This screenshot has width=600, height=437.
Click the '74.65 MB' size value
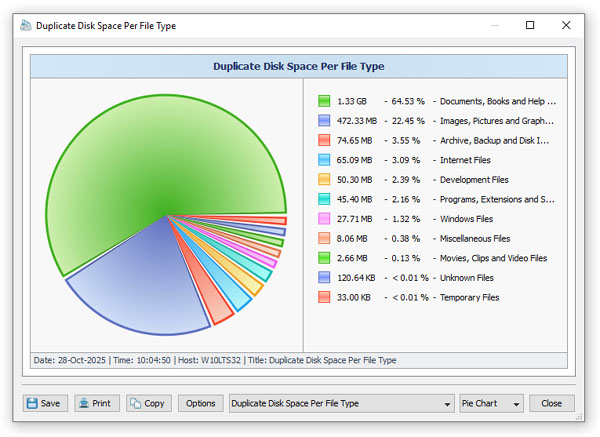tap(354, 140)
